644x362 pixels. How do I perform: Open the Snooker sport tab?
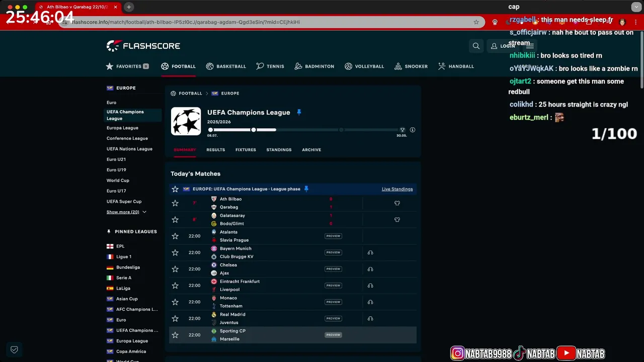[x=411, y=66]
